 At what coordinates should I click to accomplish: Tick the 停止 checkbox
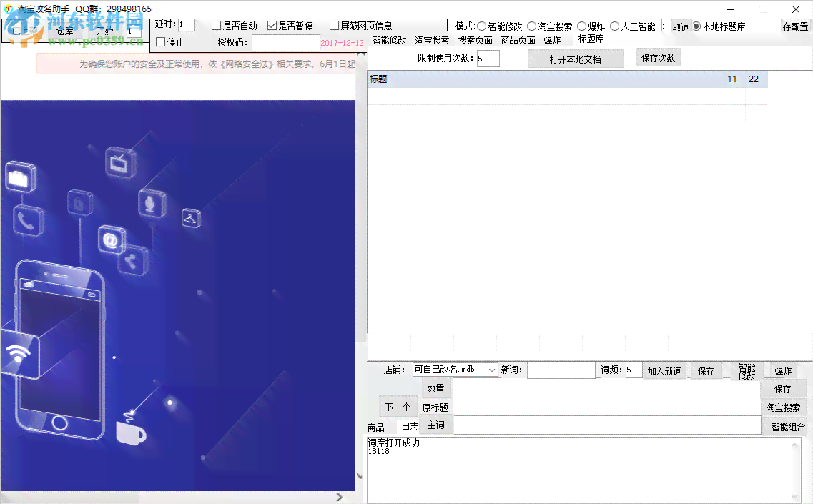click(161, 42)
